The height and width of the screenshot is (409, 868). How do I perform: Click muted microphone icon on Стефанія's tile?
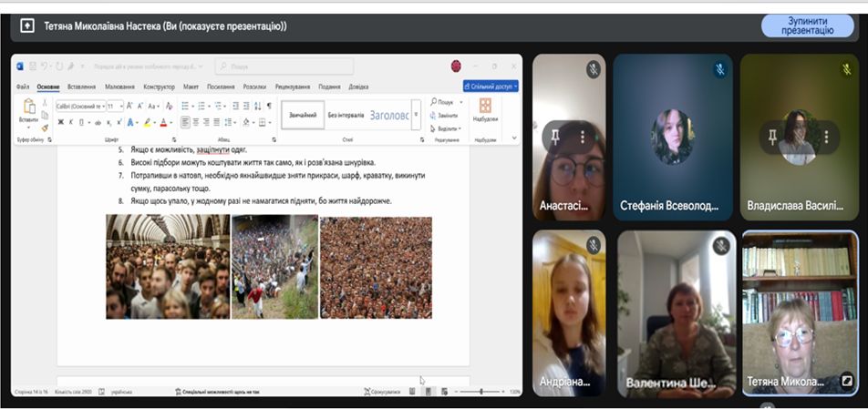coord(718,69)
